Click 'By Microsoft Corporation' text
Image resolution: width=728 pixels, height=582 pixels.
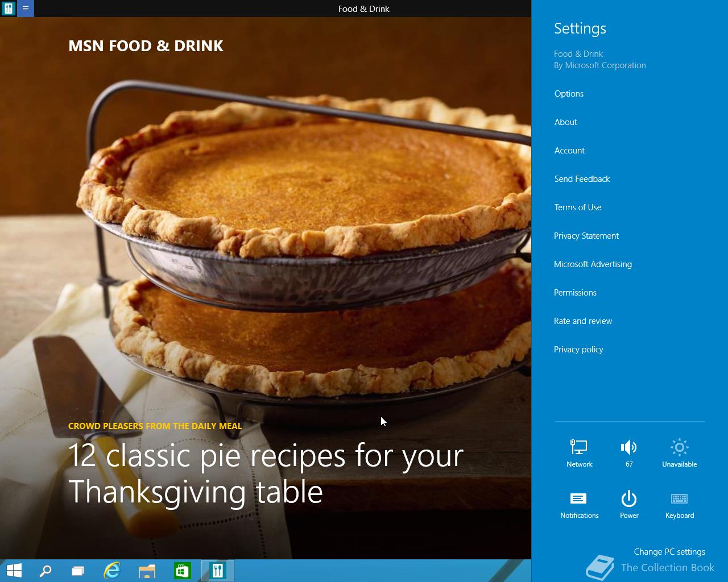pos(600,65)
